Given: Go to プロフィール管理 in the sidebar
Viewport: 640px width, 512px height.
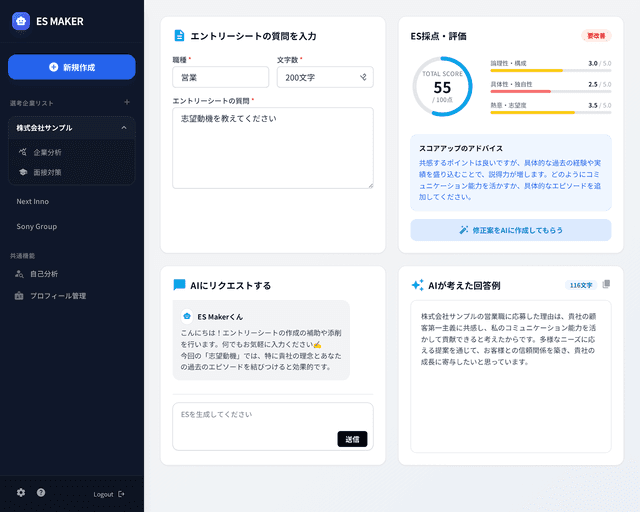Looking at the screenshot, I should click(58, 296).
